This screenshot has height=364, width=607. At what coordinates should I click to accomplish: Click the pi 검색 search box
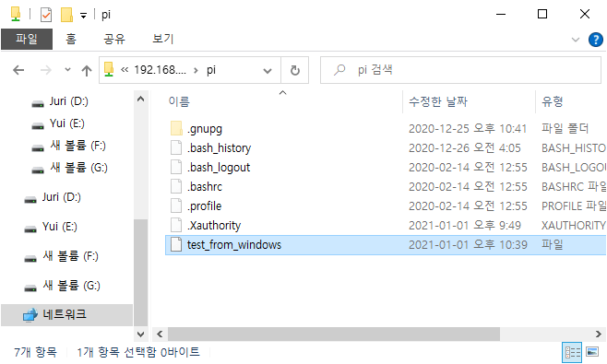tap(460, 70)
